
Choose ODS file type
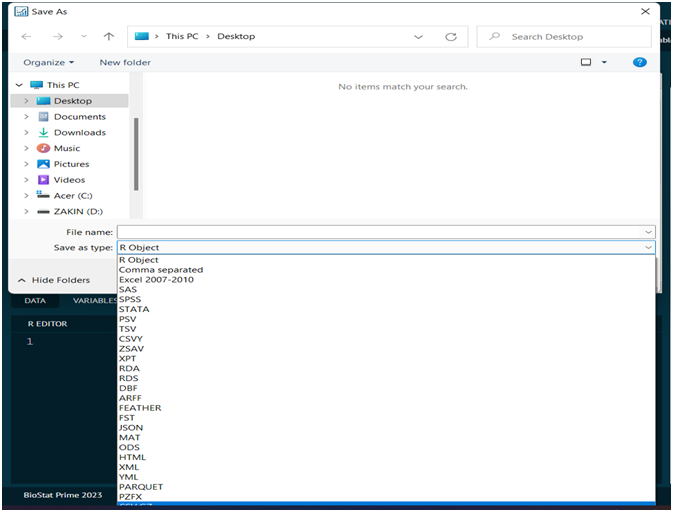coord(386,448)
